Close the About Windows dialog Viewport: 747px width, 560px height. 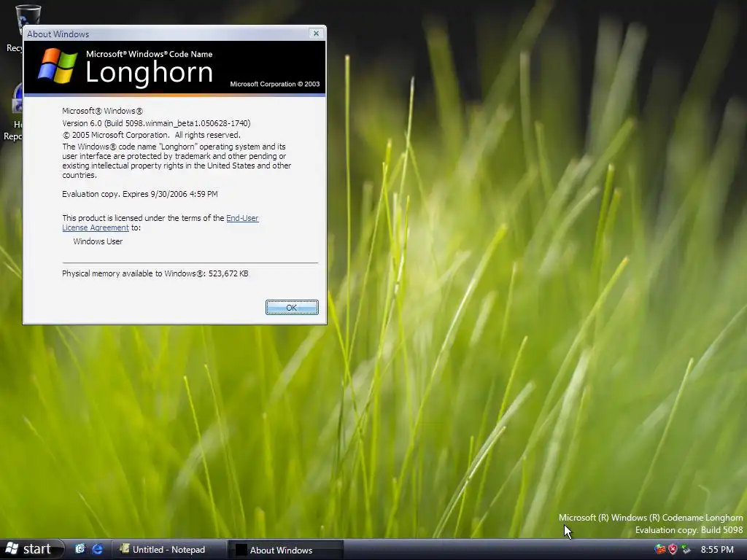(x=316, y=34)
